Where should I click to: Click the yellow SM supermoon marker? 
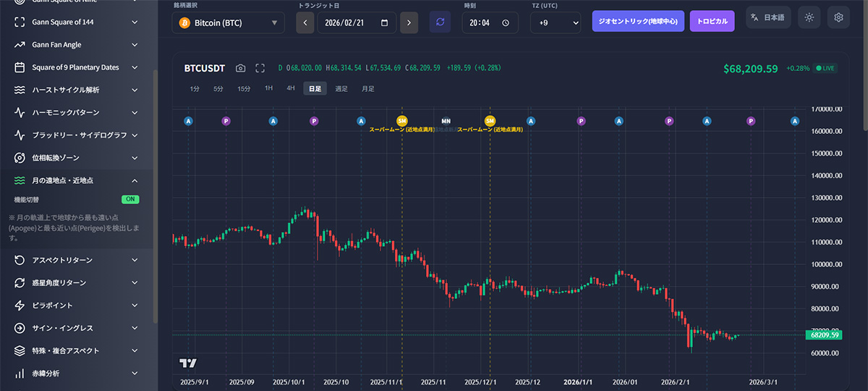(x=402, y=121)
